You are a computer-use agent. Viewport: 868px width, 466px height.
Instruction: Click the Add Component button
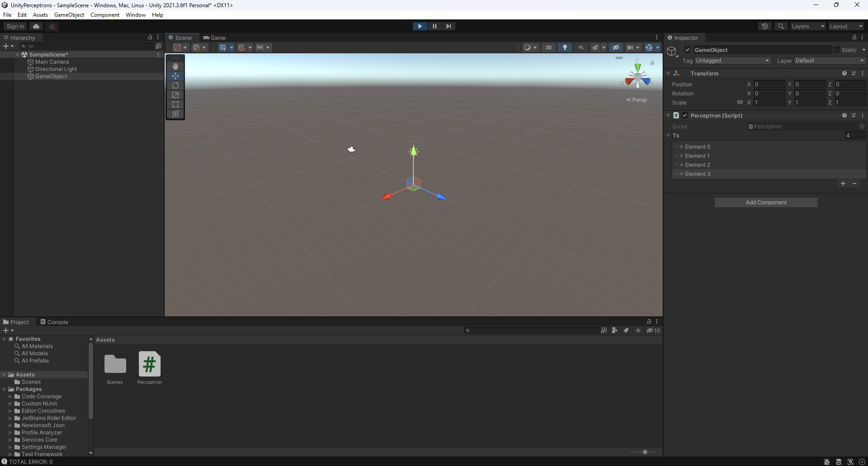point(765,202)
